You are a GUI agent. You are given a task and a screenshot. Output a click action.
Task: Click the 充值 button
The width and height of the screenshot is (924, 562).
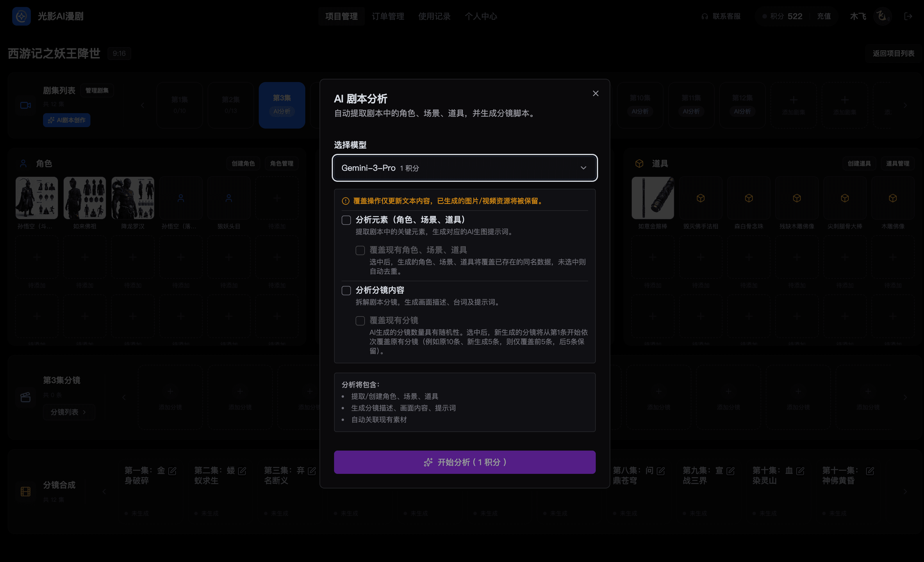tap(824, 16)
